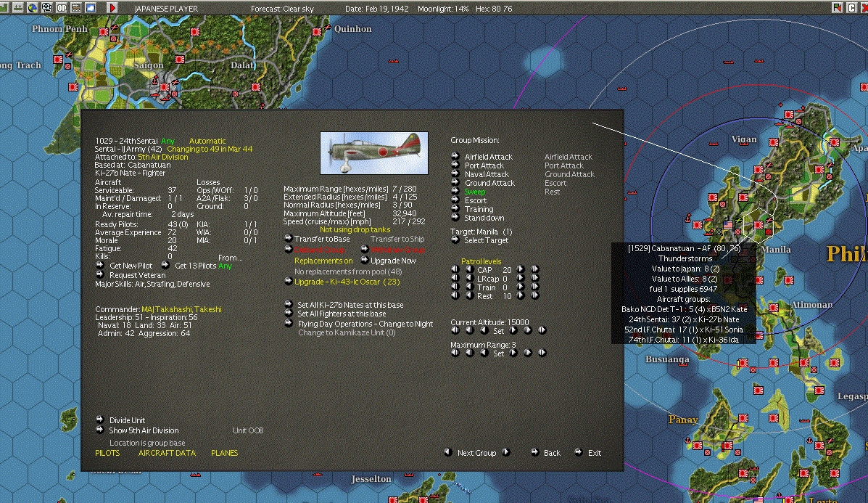This screenshot has width=868, height=503.
Task: Click Set under Current Altitude
Action: coord(498,331)
